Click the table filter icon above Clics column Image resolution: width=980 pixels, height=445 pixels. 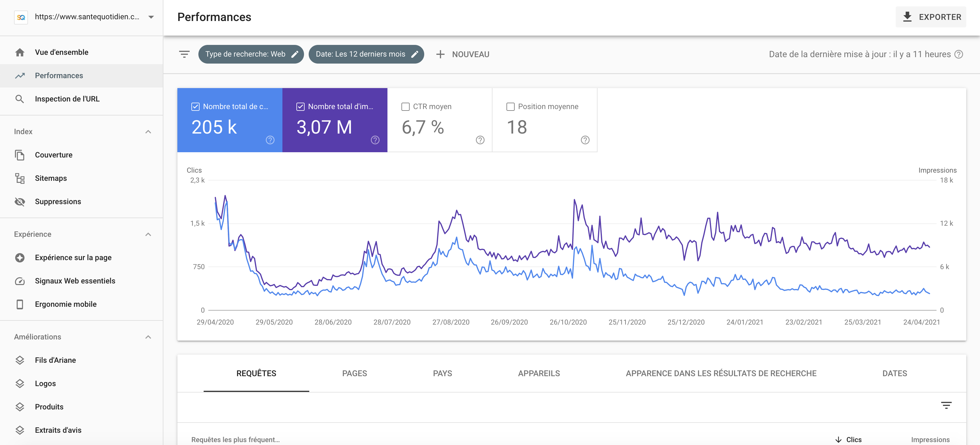[946, 405]
